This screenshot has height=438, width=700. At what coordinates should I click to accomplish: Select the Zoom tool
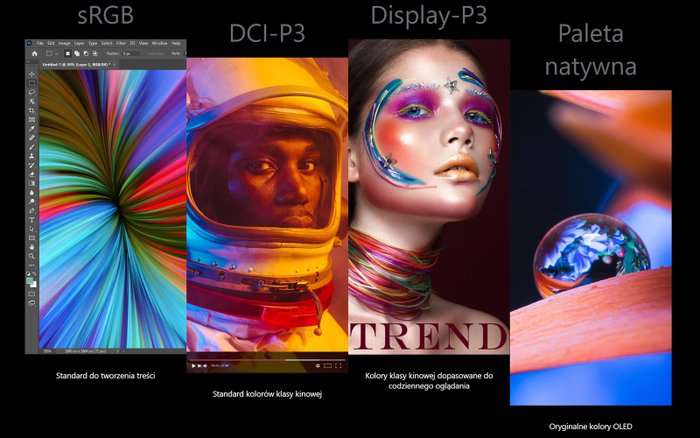pyautogui.click(x=32, y=256)
